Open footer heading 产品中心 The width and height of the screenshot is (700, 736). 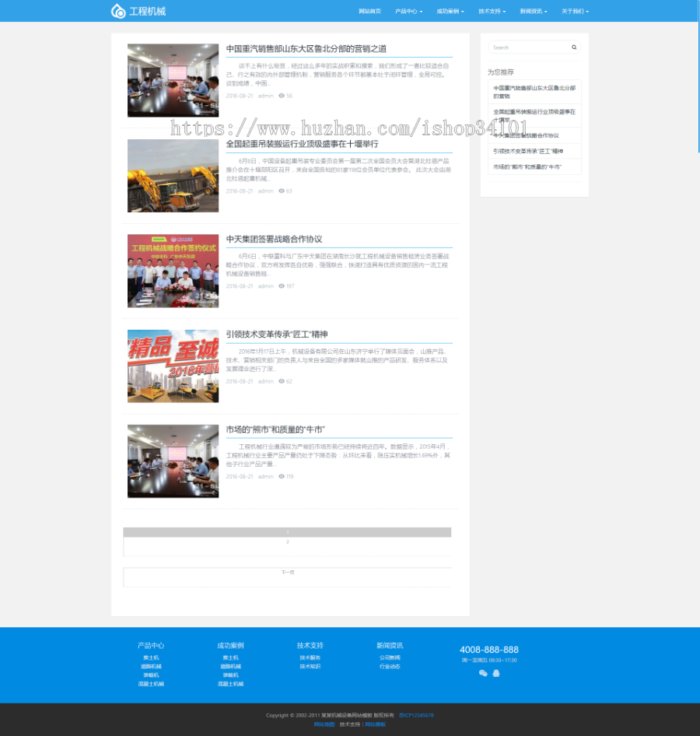[151, 646]
